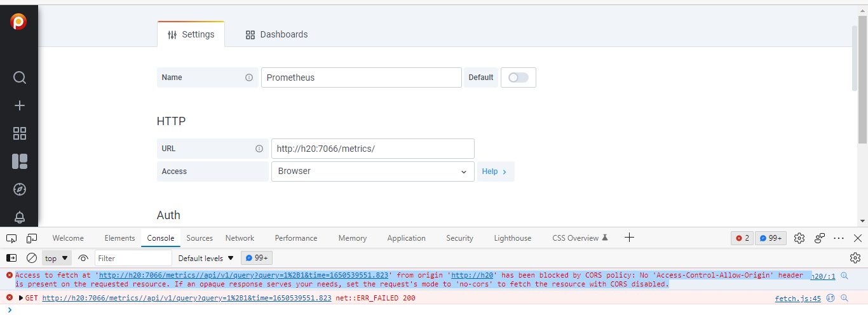The image size is (868, 336).
Task: Open the Performance DevTools tab
Action: 296,238
